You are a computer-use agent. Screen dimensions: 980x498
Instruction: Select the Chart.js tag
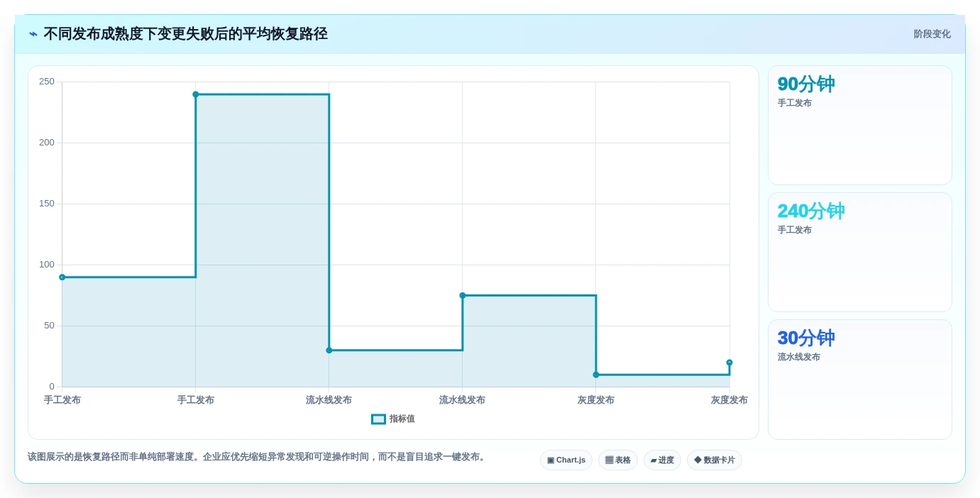click(566, 460)
